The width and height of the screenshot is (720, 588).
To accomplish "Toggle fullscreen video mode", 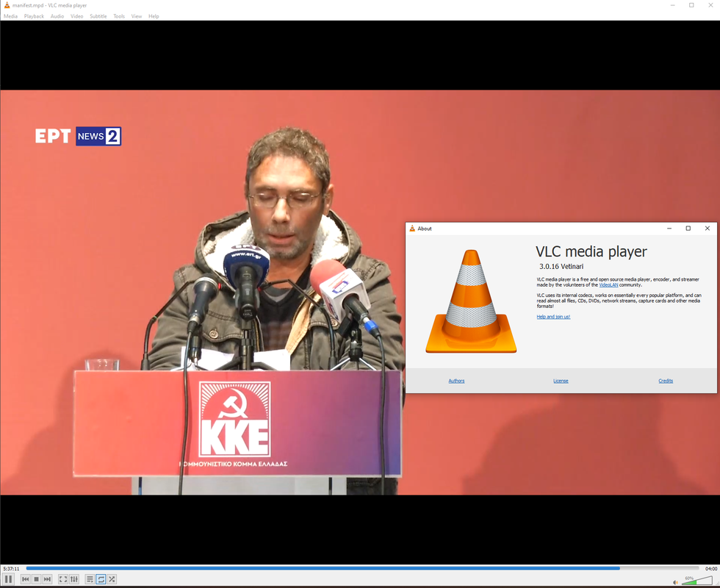I will coord(63,579).
